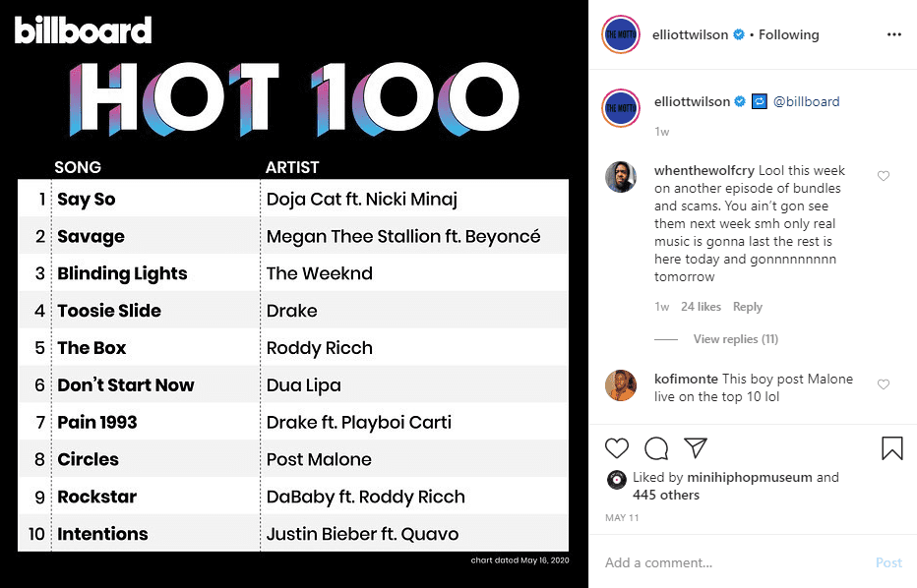
Task: Open the @billboard mention link
Action: click(x=806, y=101)
